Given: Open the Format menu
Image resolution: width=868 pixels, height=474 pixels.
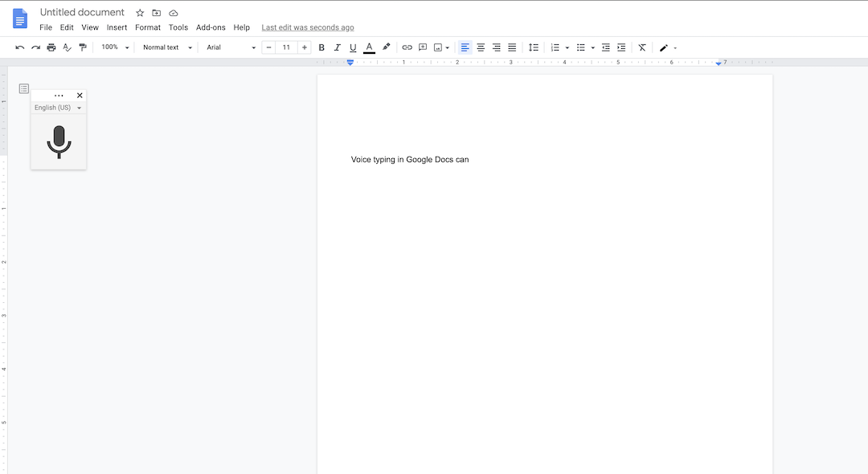Looking at the screenshot, I should 148,27.
